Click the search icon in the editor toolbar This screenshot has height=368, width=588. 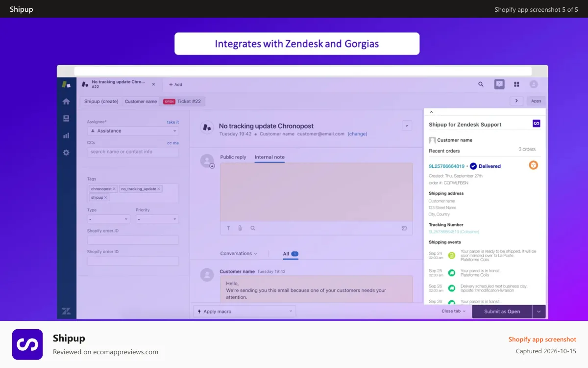pos(253,228)
